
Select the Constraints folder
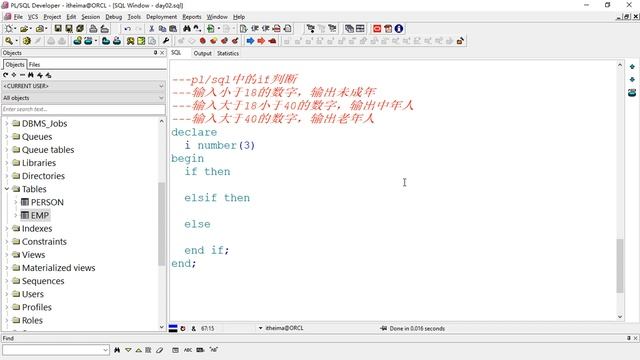pos(44,242)
